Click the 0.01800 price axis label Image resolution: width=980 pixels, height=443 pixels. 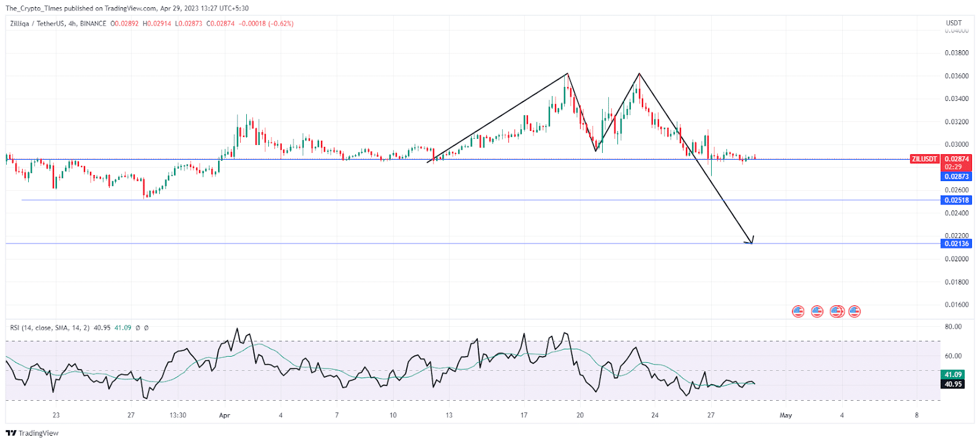[x=957, y=283]
